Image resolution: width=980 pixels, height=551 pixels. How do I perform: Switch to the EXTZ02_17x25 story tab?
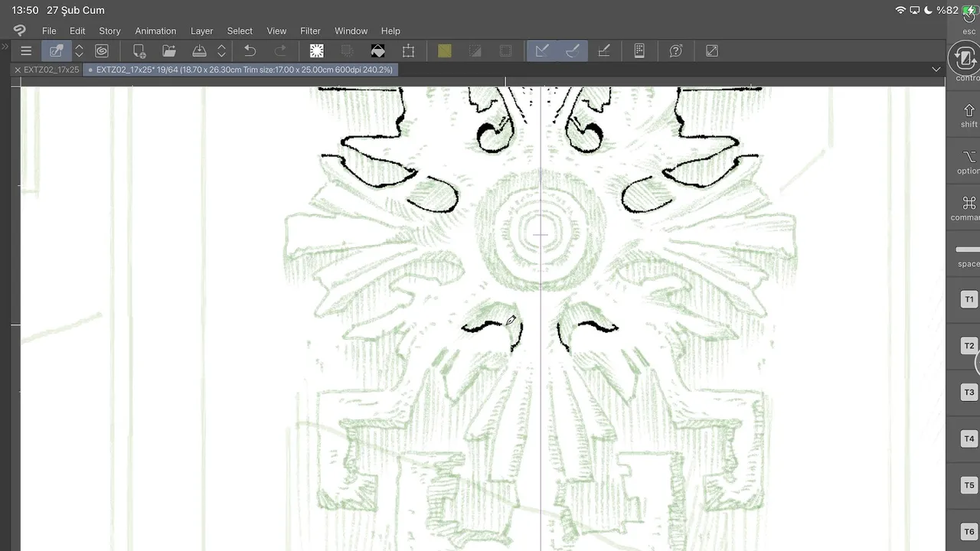point(51,70)
